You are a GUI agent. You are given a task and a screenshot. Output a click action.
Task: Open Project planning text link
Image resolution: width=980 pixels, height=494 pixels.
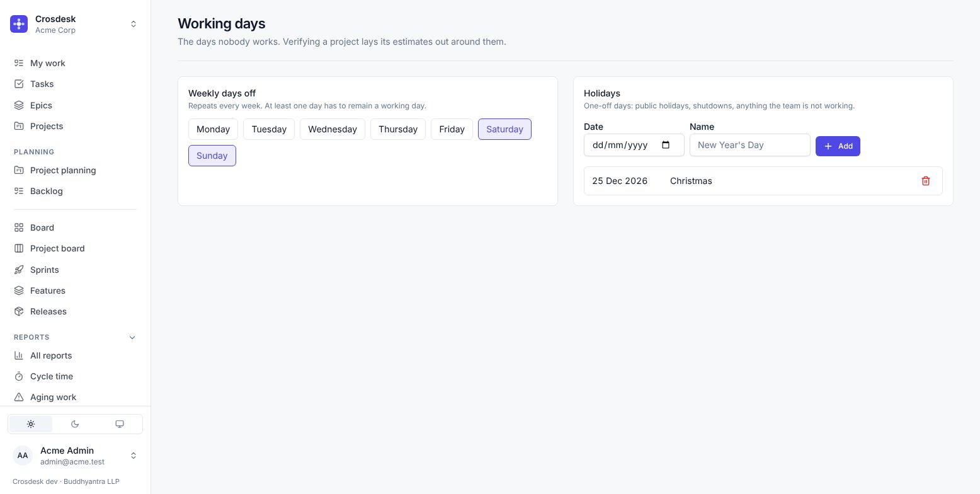[x=63, y=170]
